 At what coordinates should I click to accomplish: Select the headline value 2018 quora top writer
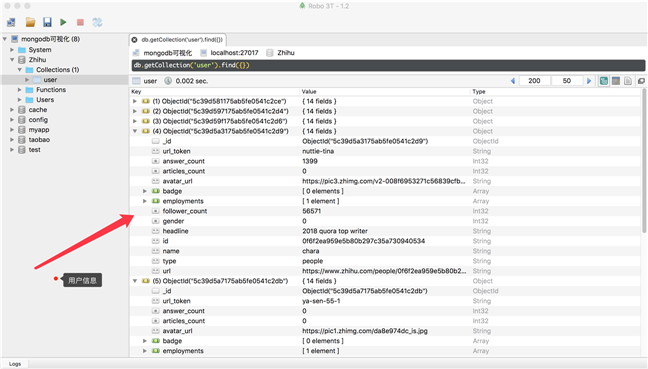coord(335,231)
